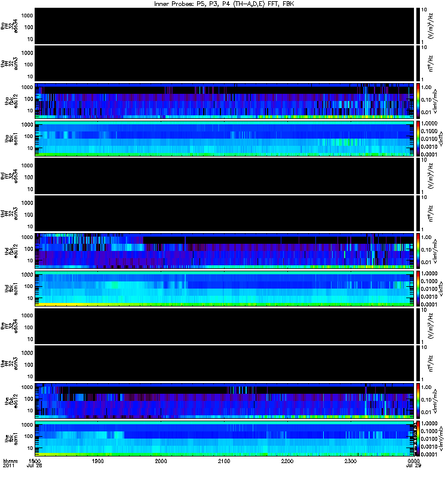The image size is (448, 478).
Task: Click the 2200 time axis label
Action: (287, 461)
